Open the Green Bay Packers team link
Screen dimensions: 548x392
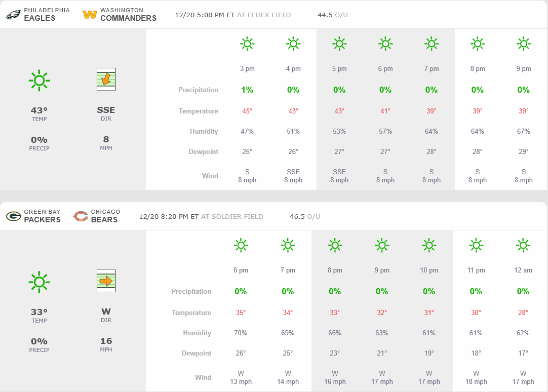tap(42, 216)
